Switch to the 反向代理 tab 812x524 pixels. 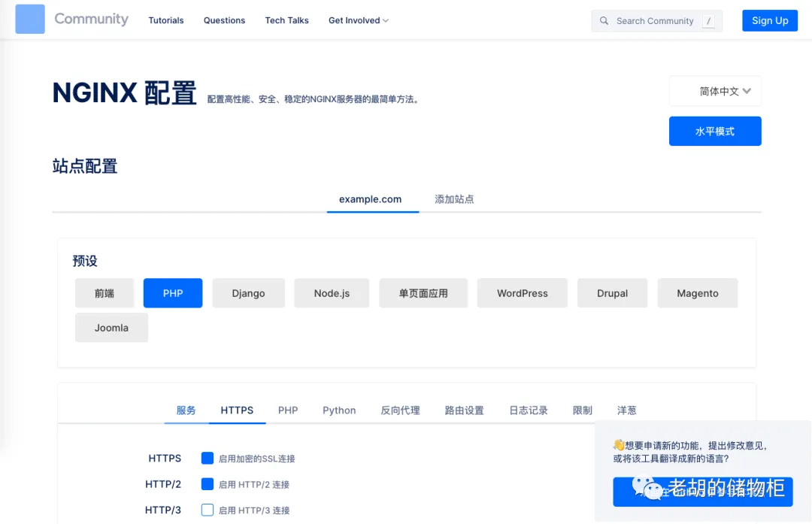tap(400, 410)
